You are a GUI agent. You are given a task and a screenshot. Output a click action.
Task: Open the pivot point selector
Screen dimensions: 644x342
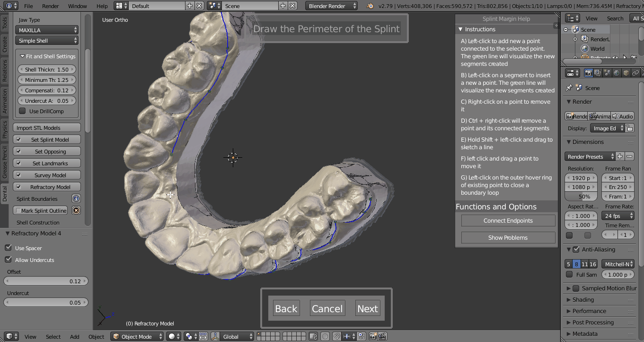[x=191, y=336]
